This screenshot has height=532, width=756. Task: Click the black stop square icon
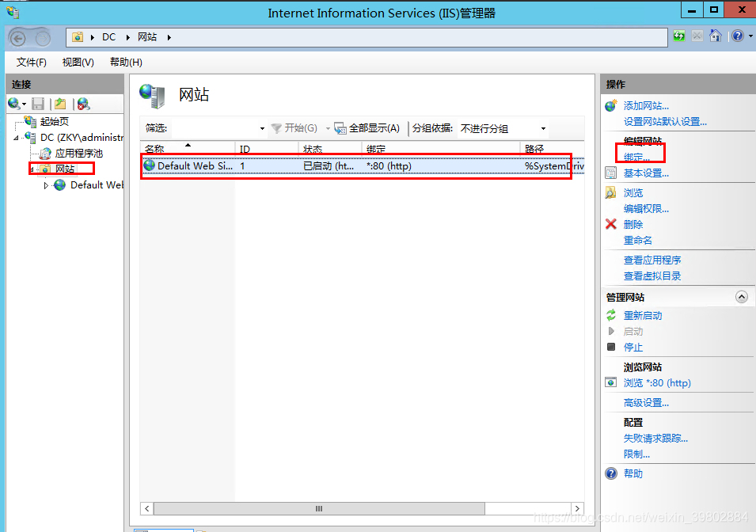(x=611, y=346)
